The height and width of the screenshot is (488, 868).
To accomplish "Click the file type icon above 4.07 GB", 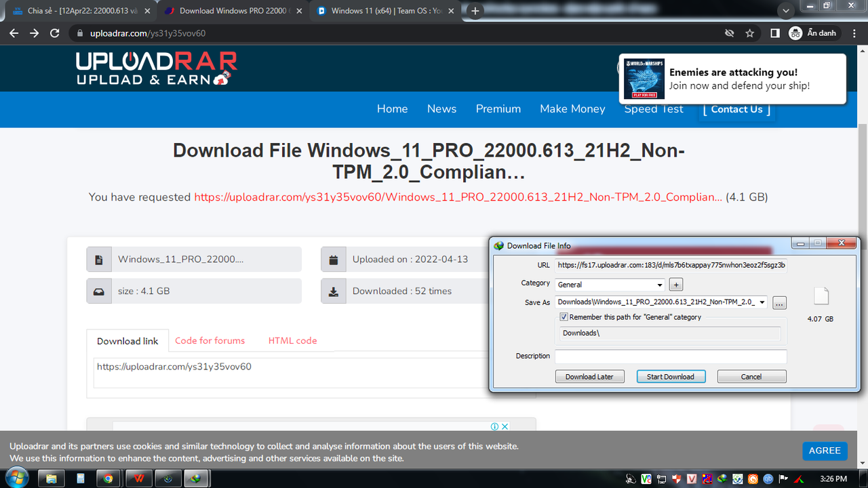I will tap(821, 297).
